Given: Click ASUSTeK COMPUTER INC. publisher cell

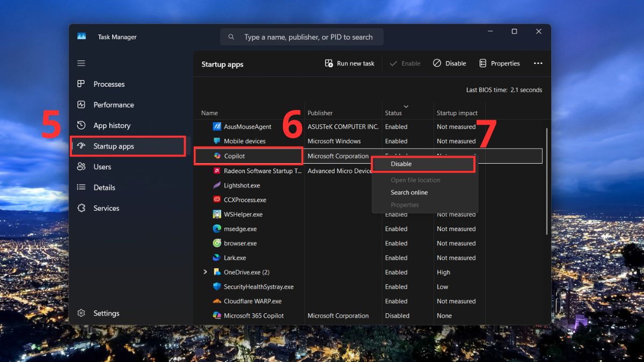Looking at the screenshot, I should click(x=343, y=127).
